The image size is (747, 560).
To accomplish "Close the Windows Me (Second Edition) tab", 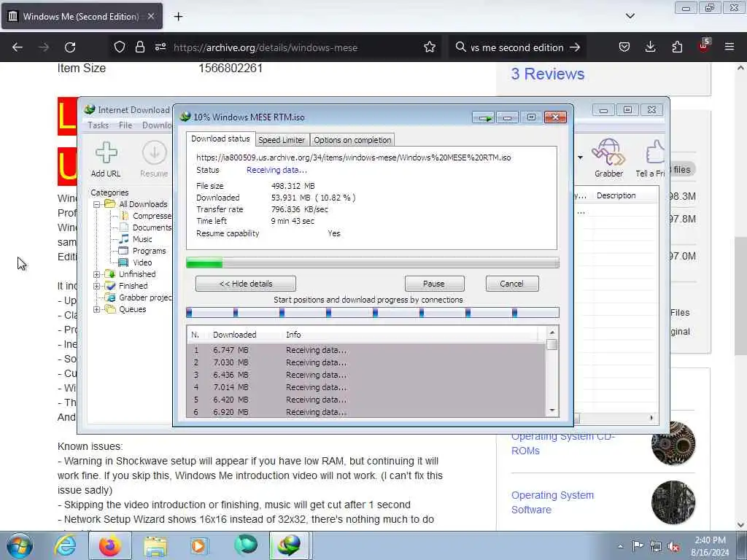I will pos(150,16).
